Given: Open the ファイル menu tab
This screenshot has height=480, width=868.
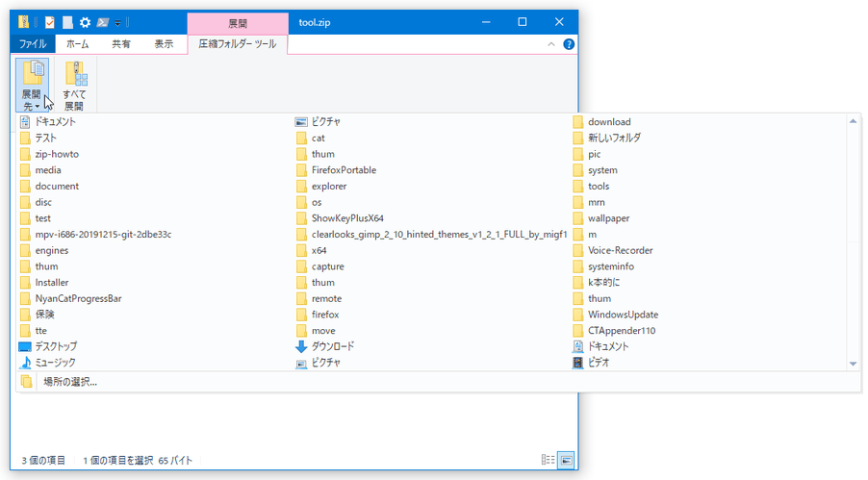Looking at the screenshot, I should pyautogui.click(x=33, y=44).
